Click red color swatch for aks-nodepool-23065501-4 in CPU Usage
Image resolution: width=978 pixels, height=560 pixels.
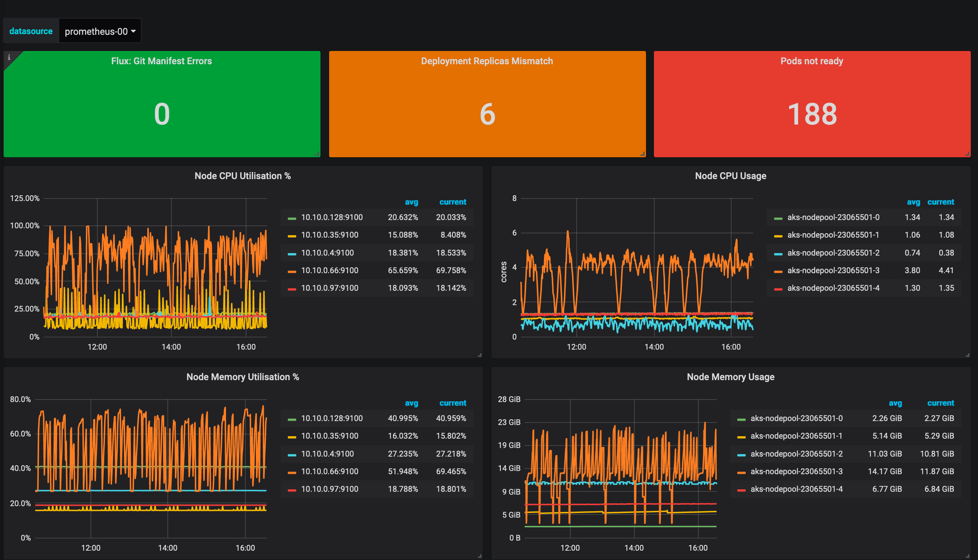pyautogui.click(x=778, y=289)
